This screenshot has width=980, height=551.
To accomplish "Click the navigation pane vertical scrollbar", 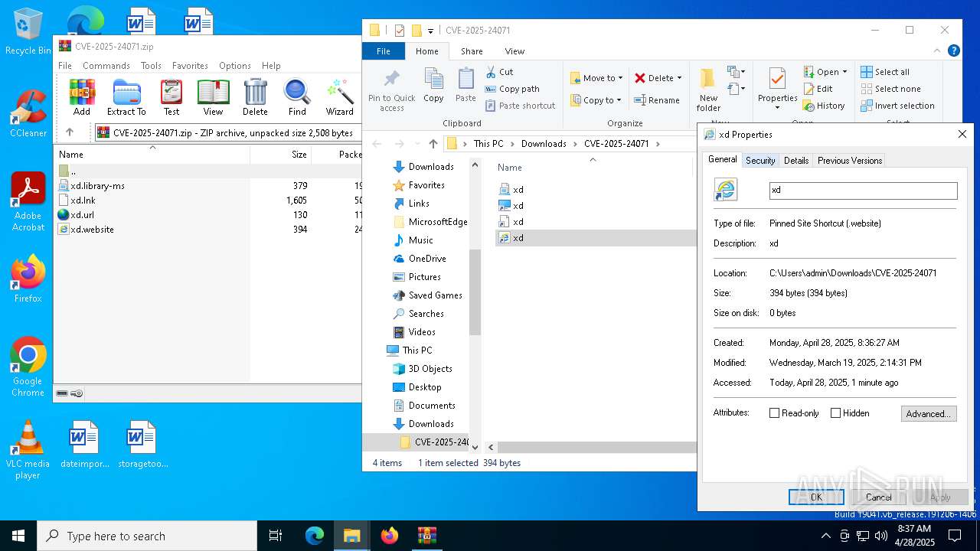I will (x=475, y=291).
